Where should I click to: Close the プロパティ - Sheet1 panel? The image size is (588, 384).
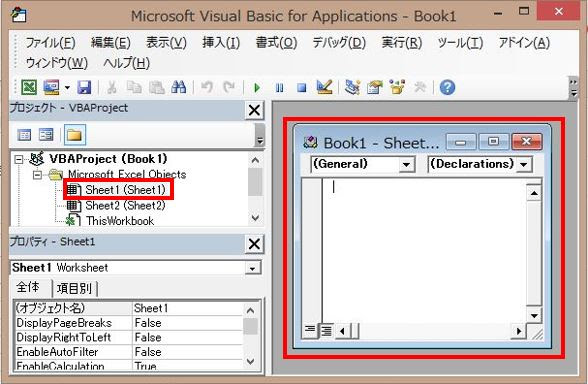(x=254, y=244)
